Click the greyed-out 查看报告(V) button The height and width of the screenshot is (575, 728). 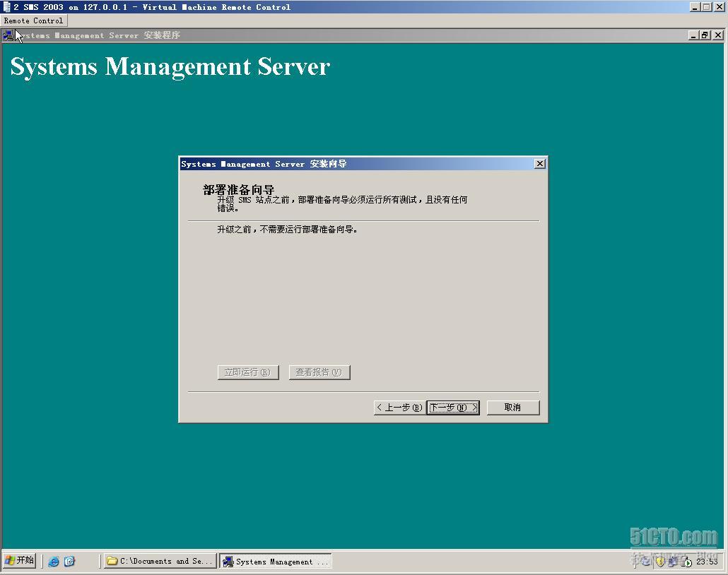pyautogui.click(x=319, y=372)
